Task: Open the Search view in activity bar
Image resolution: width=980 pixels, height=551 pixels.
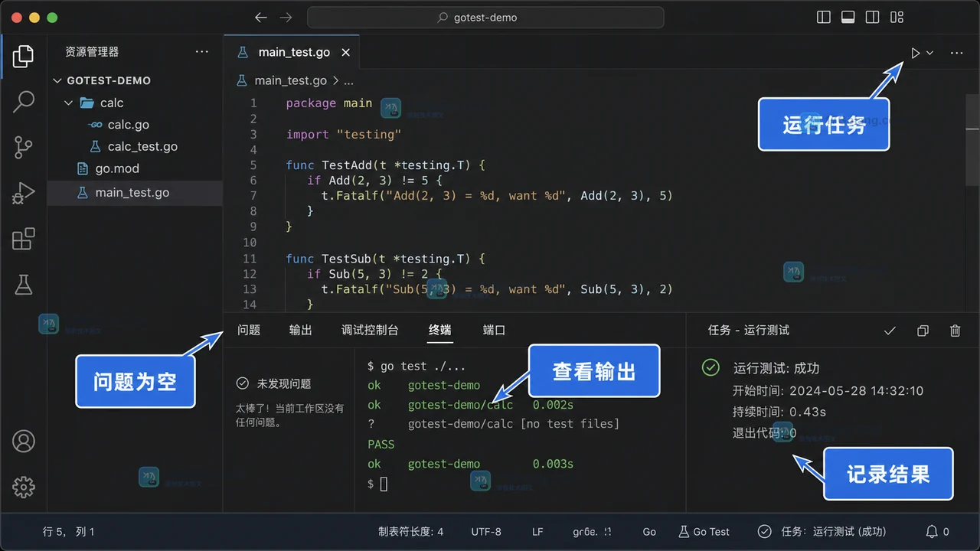Action: tap(24, 101)
